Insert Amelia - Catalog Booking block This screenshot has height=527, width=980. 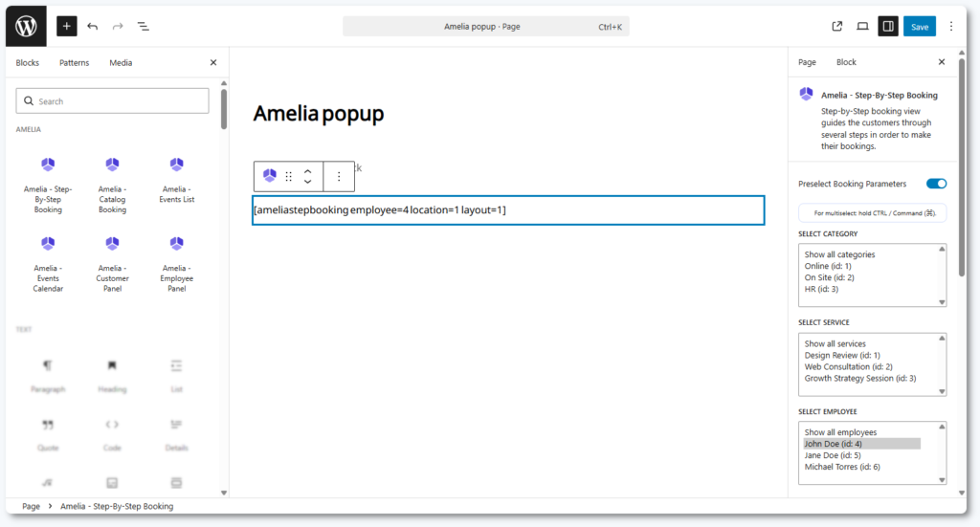pyautogui.click(x=112, y=185)
